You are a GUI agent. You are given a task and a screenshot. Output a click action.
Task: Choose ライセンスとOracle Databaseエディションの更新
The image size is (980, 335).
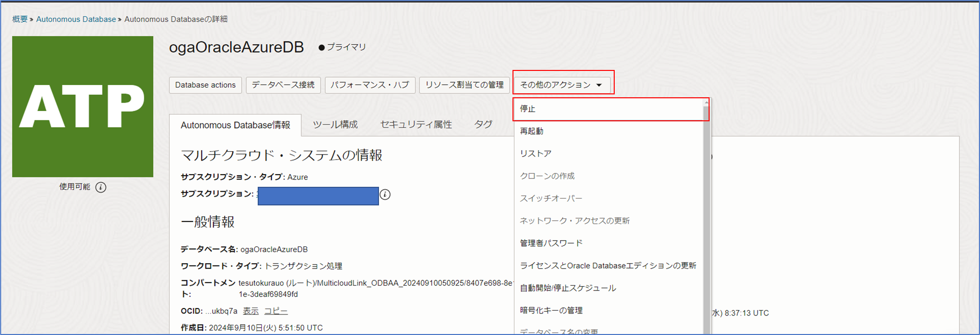tap(608, 266)
